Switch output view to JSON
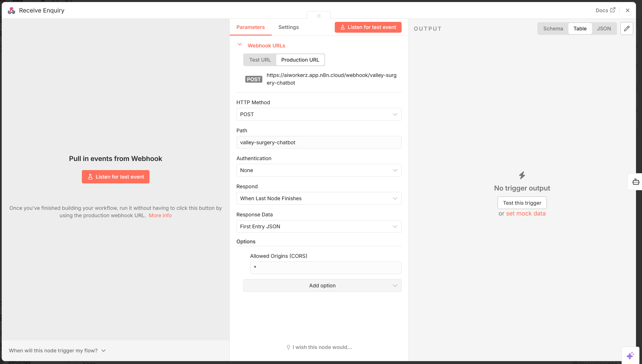Screen dimensions: 642x364 coord(604,28)
